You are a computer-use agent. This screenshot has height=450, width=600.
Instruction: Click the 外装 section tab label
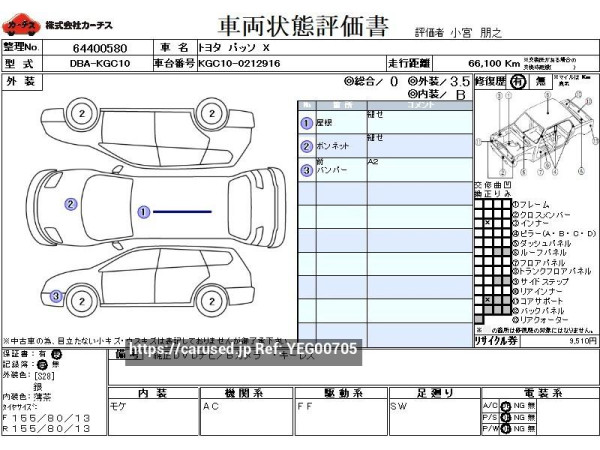click(x=21, y=80)
